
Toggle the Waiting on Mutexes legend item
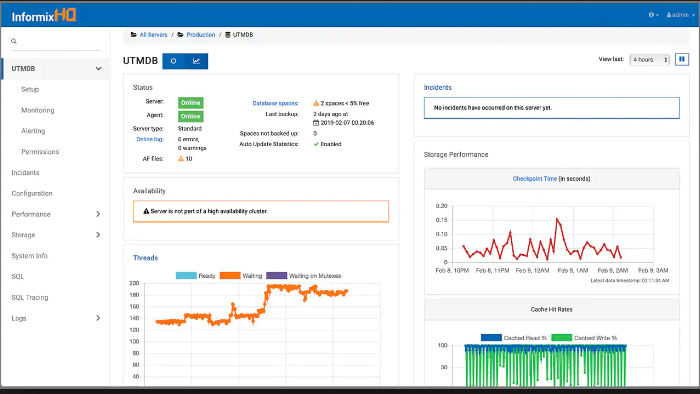pos(304,276)
